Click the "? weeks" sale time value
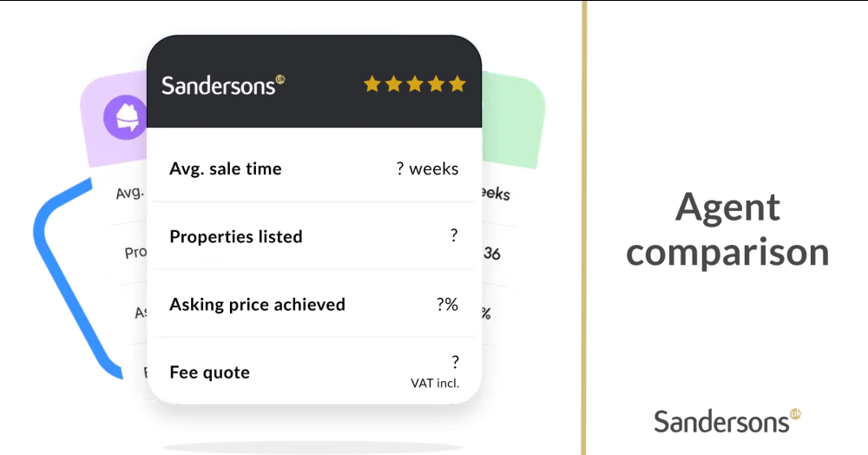 [x=427, y=168]
